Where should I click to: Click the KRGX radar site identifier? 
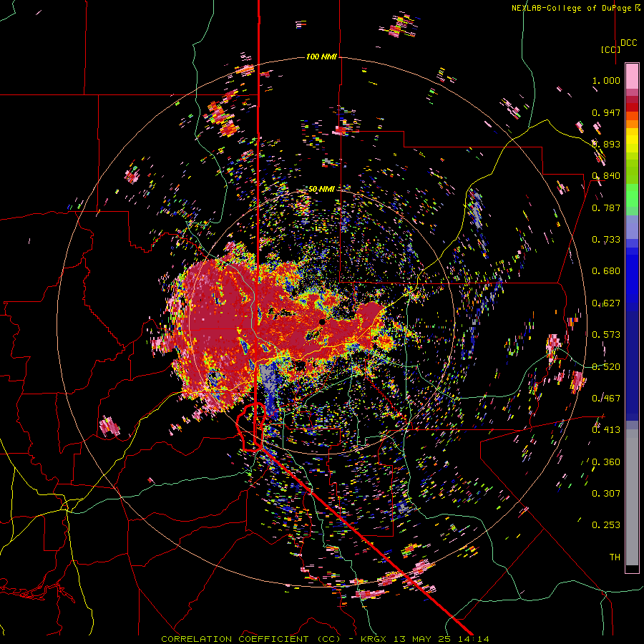pyautogui.click(x=373, y=639)
